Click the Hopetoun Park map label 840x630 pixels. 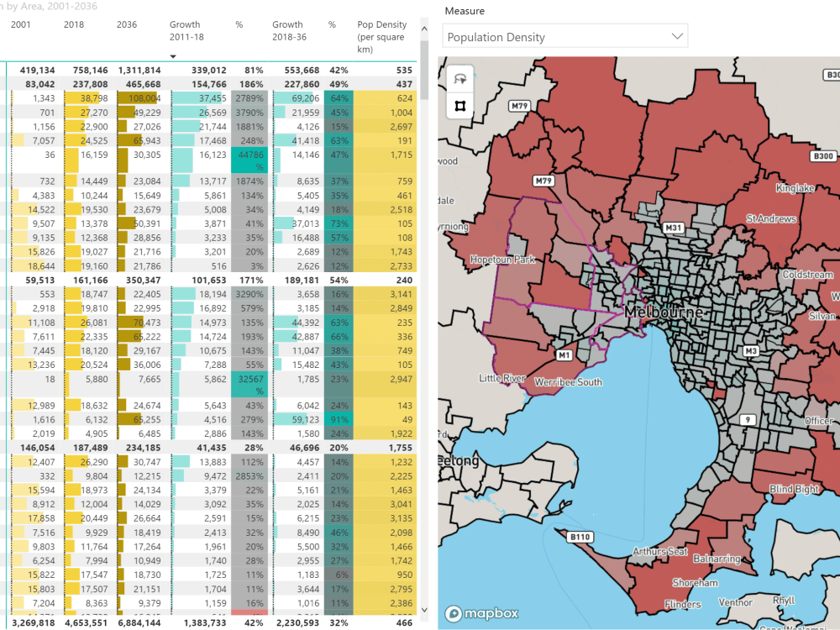click(x=502, y=260)
